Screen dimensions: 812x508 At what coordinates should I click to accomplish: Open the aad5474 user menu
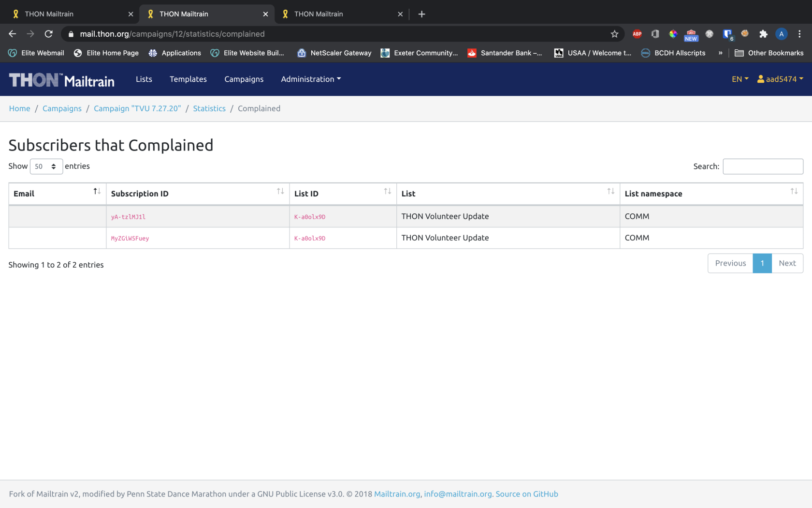click(780, 79)
